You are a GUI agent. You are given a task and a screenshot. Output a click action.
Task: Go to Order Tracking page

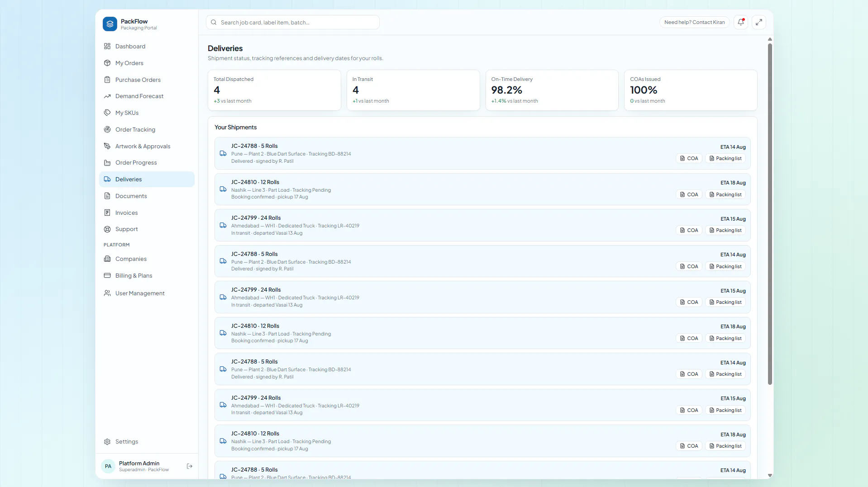(147, 129)
